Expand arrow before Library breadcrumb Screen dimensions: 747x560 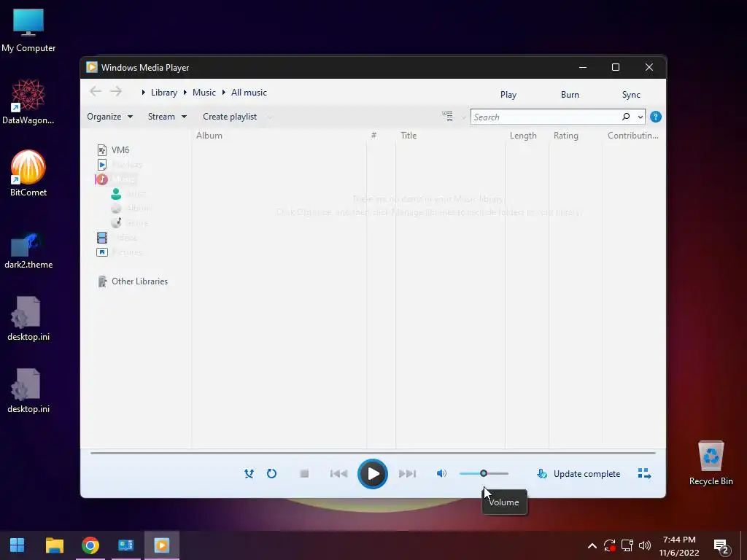143,93
